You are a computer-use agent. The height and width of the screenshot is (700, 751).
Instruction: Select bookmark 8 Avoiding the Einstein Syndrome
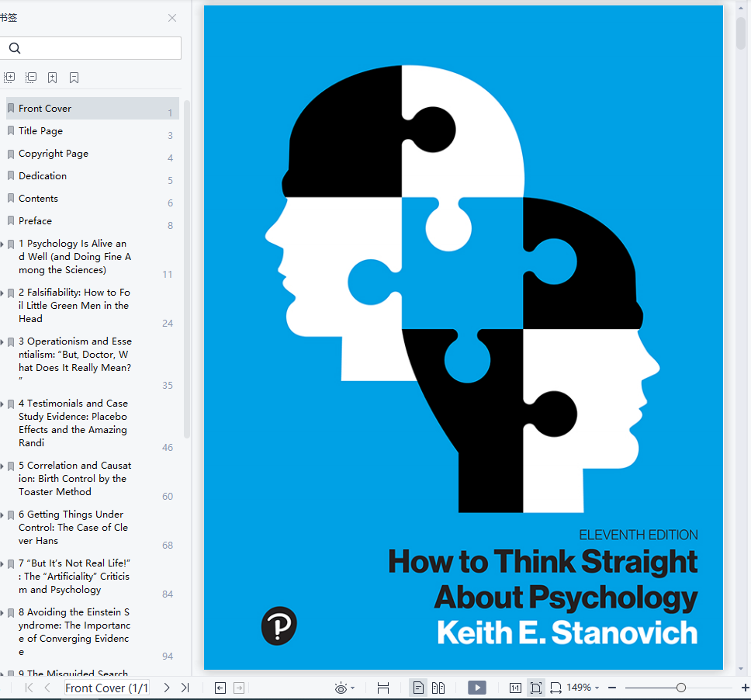[74, 632]
